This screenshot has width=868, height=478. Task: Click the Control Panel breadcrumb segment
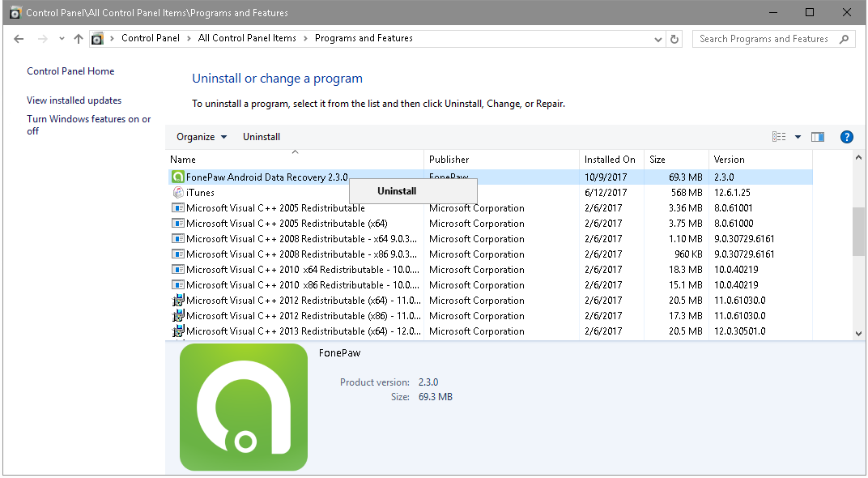[x=151, y=38]
